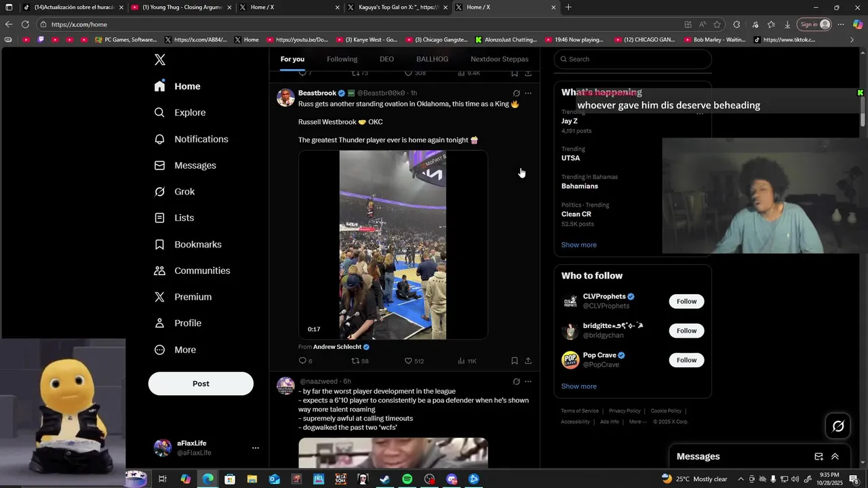The image size is (868, 488).
Task: Open Lists in the sidebar
Action: tap(174, 218)
